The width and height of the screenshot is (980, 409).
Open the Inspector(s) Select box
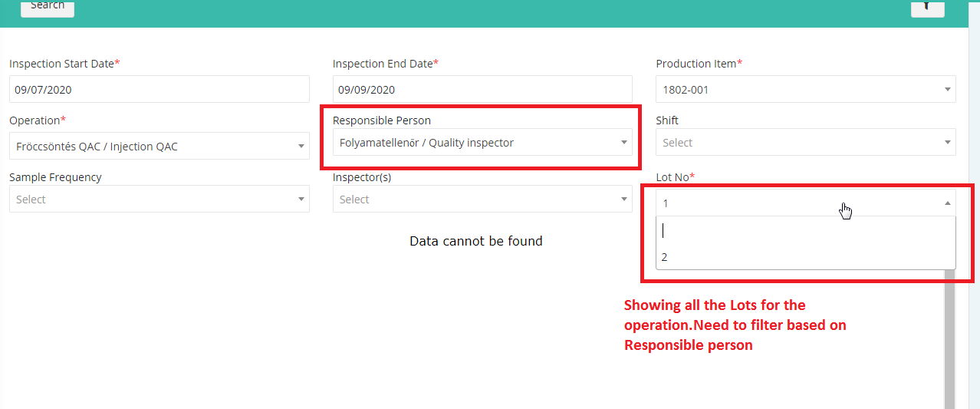pyautogui.click(x=482, y=200)
